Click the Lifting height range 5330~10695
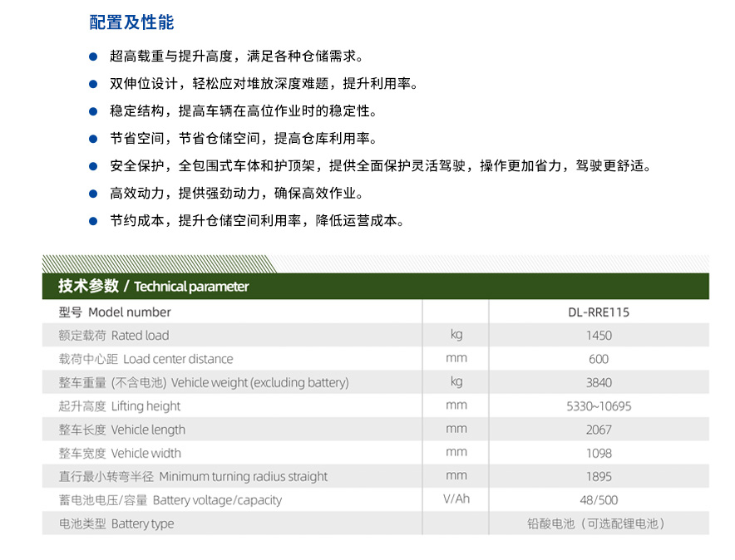Screen dimensions: 735x560 (x=599, y=406)
